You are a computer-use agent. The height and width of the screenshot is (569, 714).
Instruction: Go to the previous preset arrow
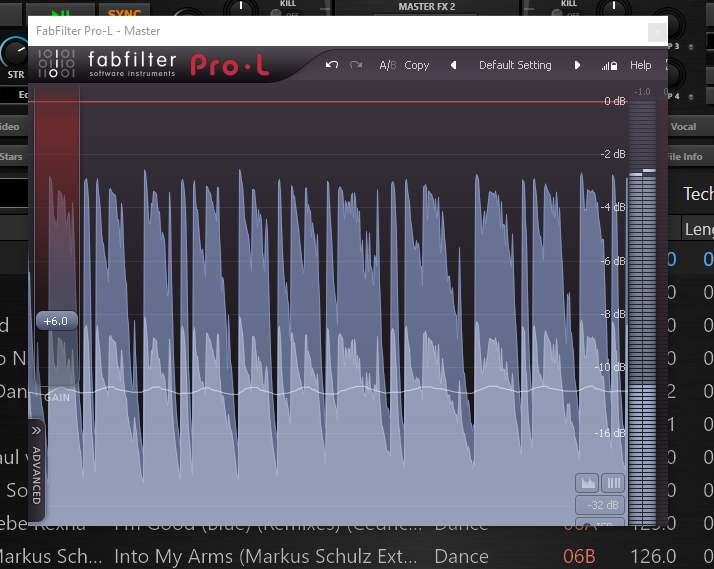453,65
